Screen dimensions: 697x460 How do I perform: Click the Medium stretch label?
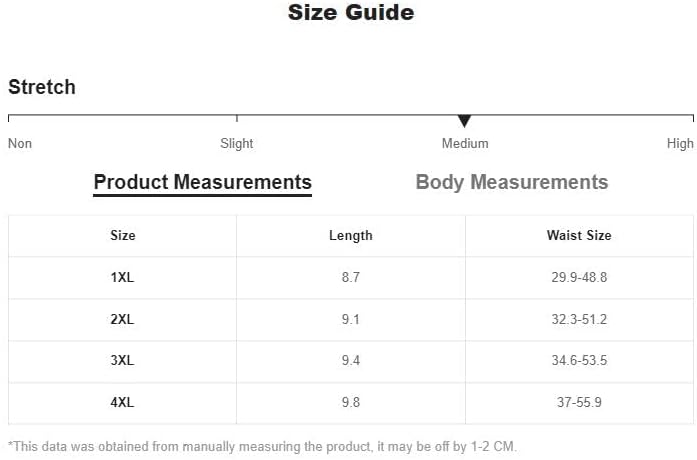[465, 144]
